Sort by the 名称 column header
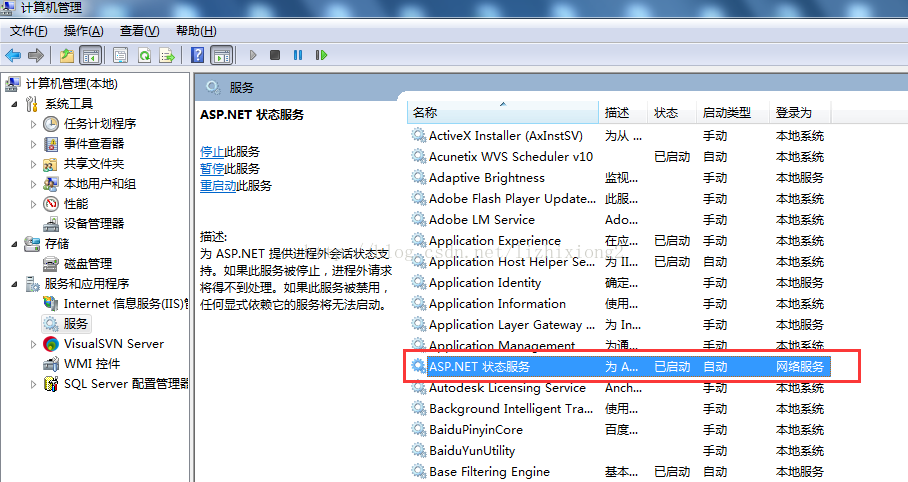908x482 pixels. coord(503,112)
